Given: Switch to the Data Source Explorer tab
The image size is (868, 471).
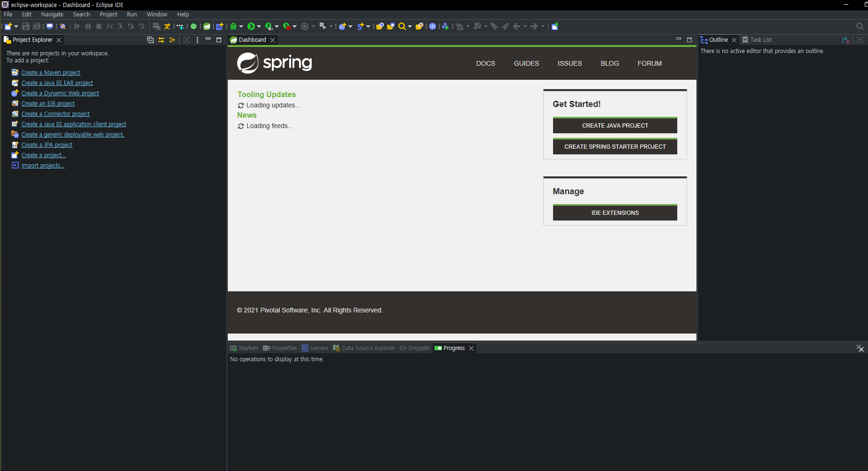Looking at the screenshot, I should coord(364,348).
